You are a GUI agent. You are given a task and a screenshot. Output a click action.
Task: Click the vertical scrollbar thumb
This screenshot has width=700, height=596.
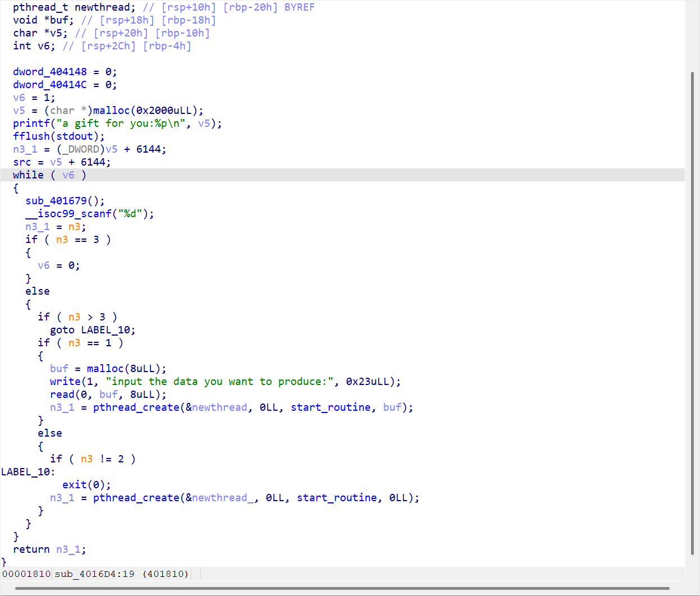point(692,313)
